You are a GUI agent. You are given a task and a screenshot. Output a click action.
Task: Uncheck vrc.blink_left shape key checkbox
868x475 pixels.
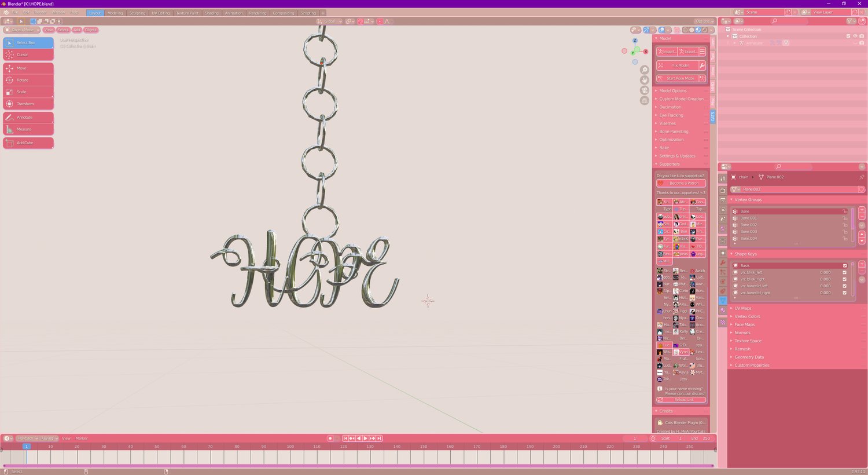point(845,272)
